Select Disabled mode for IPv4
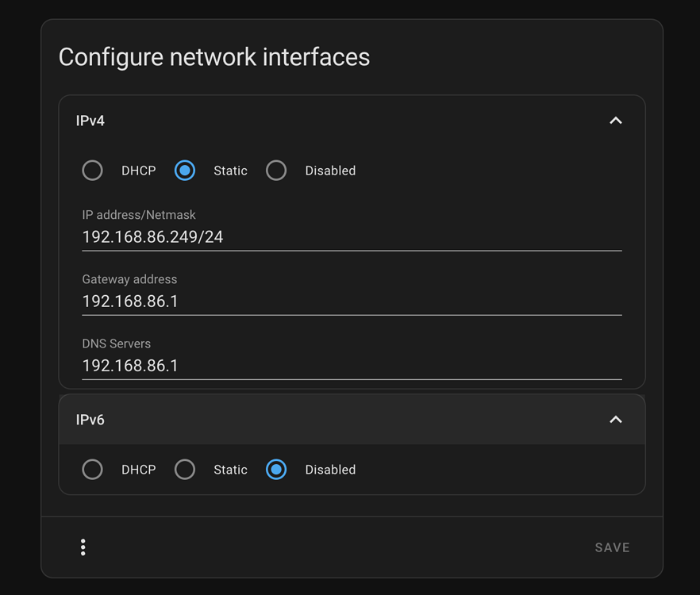The width and height of the screenshot is (700, 595). pos(276,170)
